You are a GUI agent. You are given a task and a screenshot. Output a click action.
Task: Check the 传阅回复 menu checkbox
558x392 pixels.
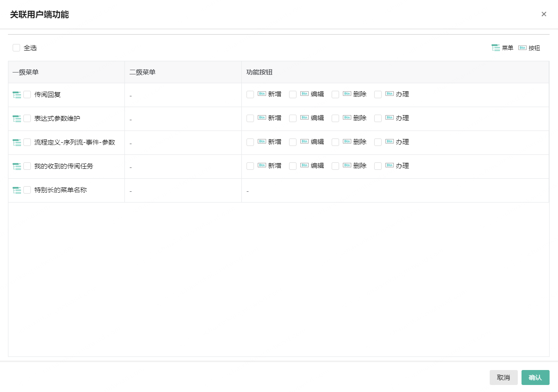pos(27,94)
